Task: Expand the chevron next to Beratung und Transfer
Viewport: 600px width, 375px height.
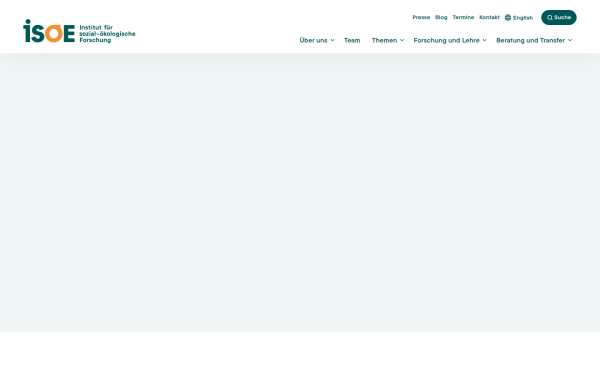Action: point(570,40)
